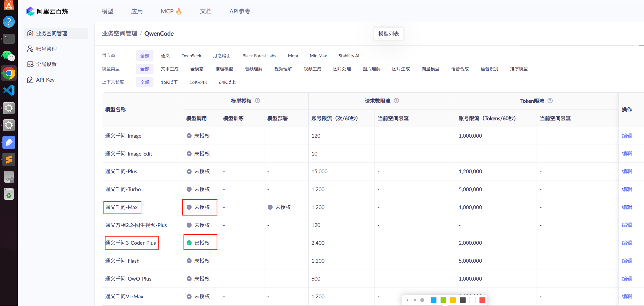Select 全部 in the 供应商 filter
Screen dimensions: 644x306
click(x=145, y=56)
